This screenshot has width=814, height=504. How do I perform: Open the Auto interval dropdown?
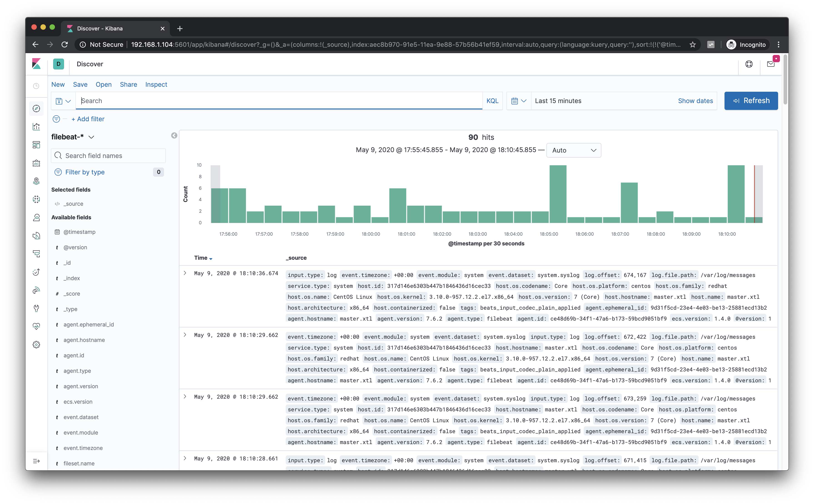click(573, 150)
